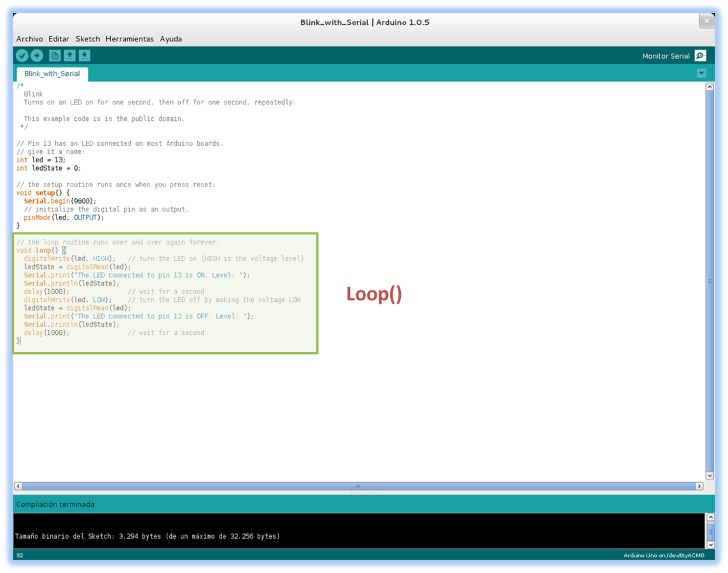
Task: Click the line number 32 in status bar
Action: coord(20,555)
